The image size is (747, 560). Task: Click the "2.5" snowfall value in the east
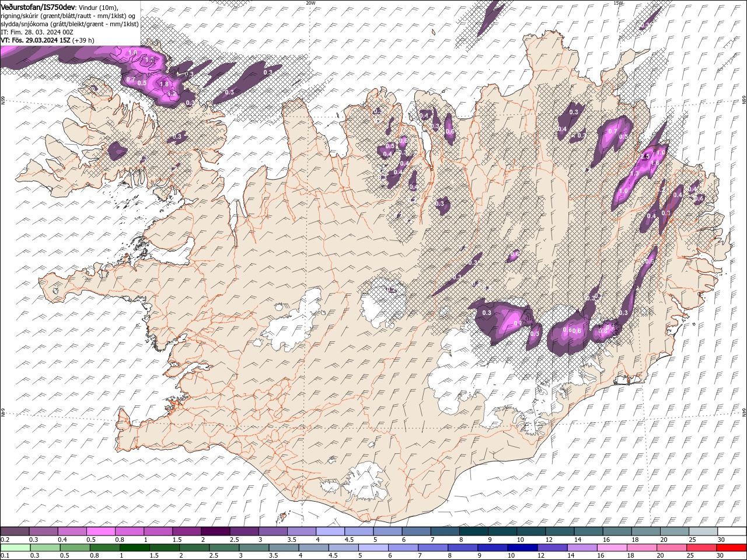pos(645,157)
